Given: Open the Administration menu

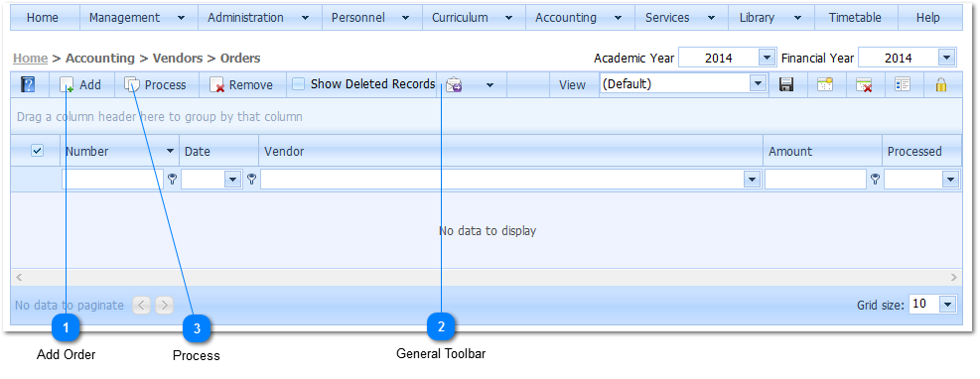Looking at the screenshot, I should tap(259, 18).
